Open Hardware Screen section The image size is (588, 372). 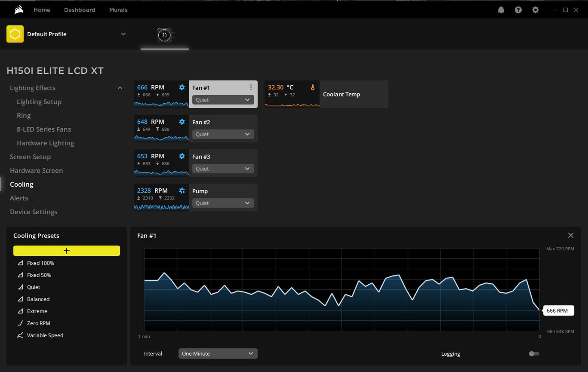[36, 170]
